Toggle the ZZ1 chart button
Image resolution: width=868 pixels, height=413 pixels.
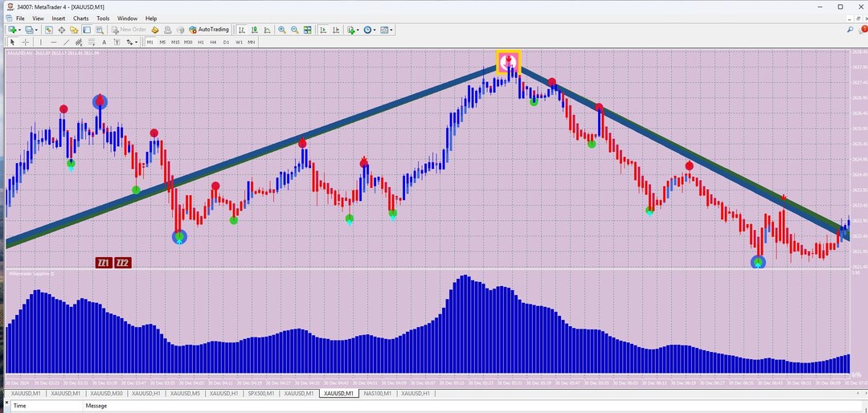(x=104, y=263)
